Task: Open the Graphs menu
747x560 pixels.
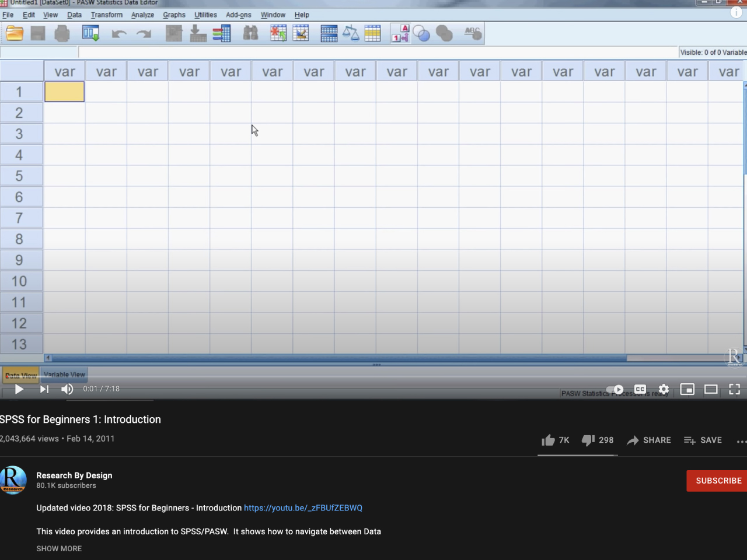Action: point(174,15)
